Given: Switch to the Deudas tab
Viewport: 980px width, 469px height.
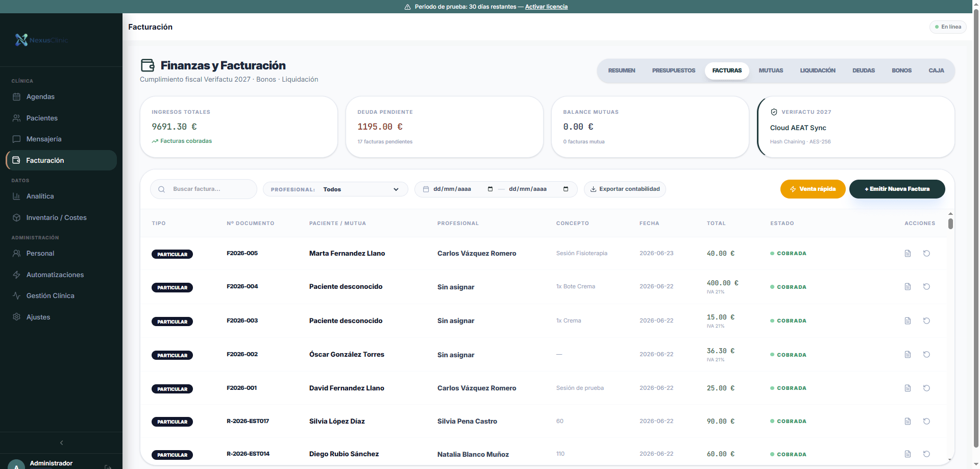Looking at the screenshot, I should pos(864,70).
